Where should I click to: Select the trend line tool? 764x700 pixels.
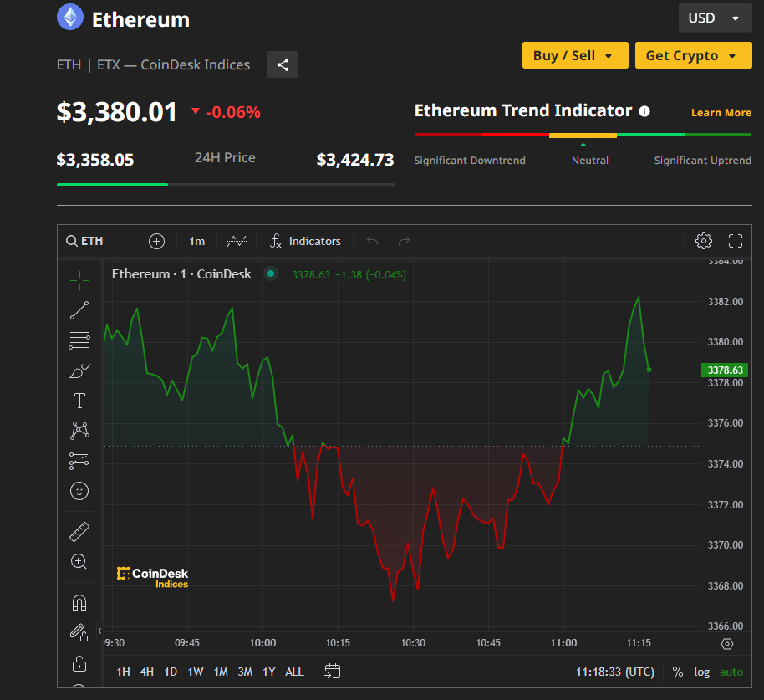79,310
